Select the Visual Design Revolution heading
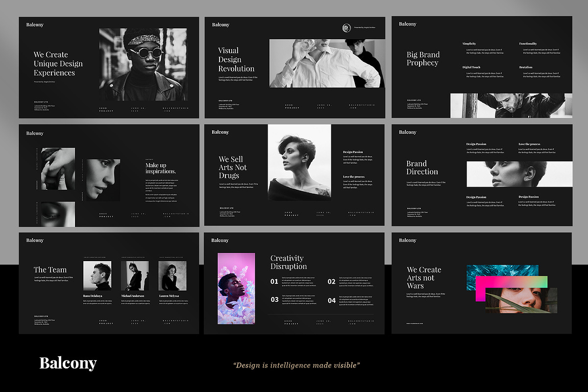 [x=236, y=59]
